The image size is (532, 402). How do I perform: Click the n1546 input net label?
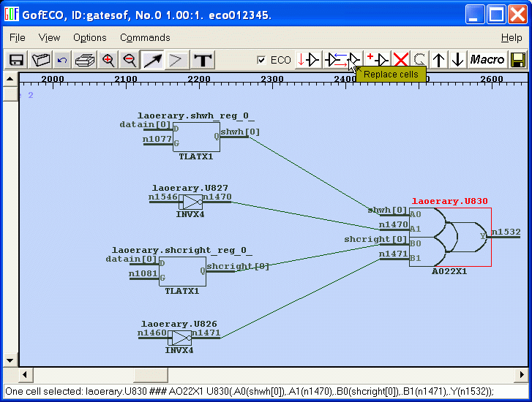pos(163,197)
